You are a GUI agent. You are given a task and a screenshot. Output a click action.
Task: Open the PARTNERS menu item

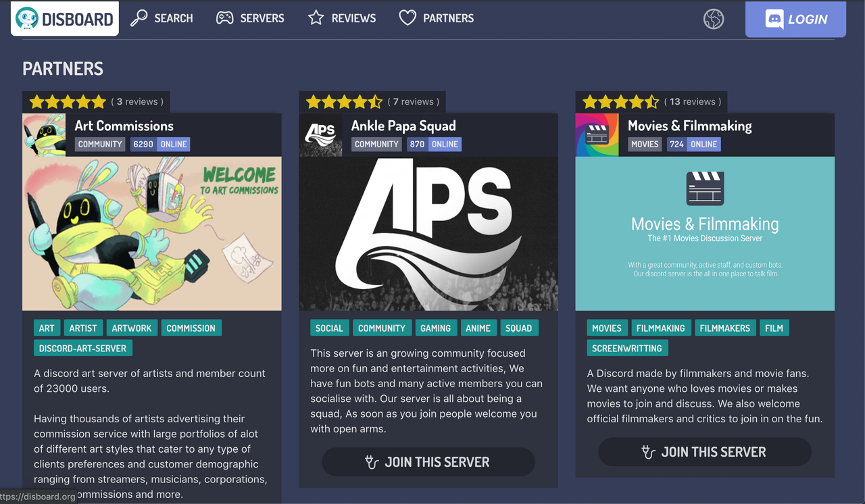pos(436,18)
